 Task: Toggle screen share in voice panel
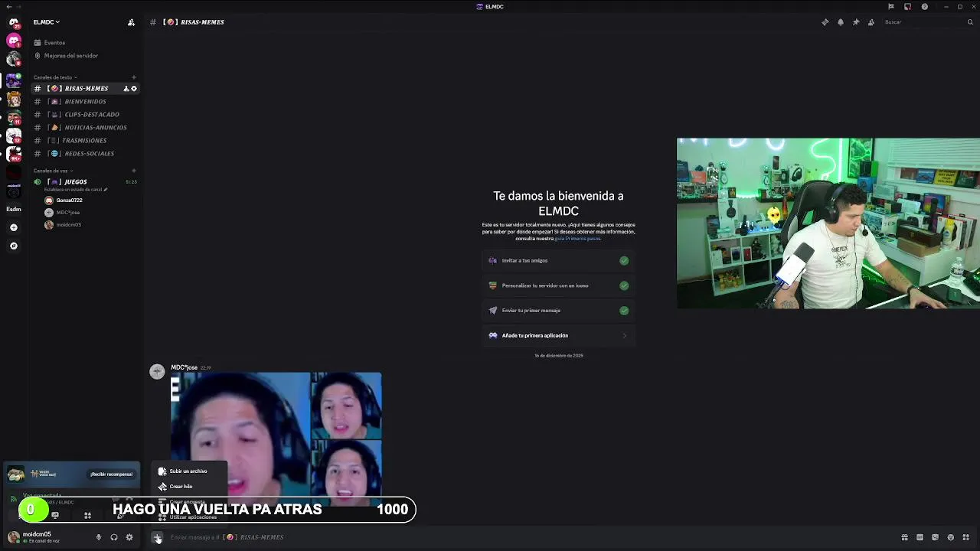click(x=55, y=515)
